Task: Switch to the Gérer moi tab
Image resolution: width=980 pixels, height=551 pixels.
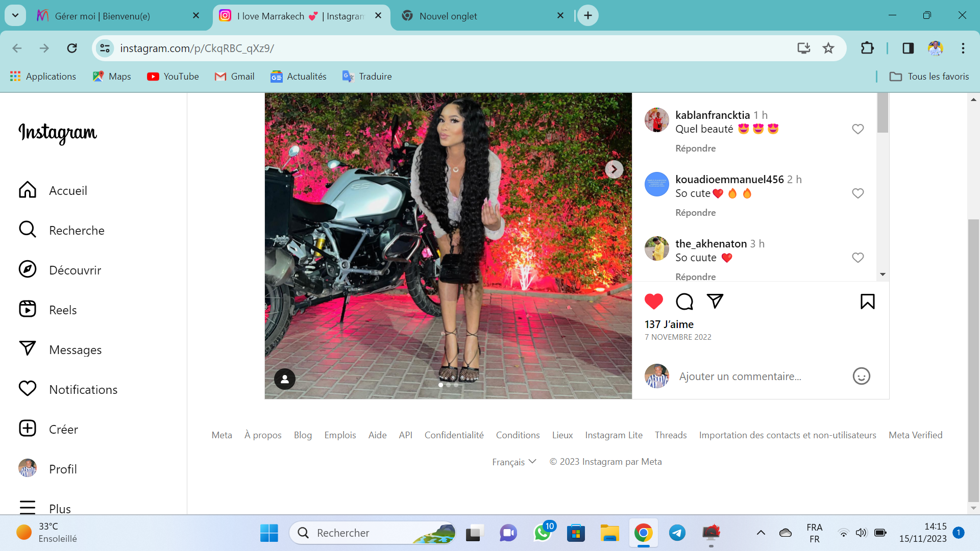Action: pyautogui.click(x=102, y=16)
